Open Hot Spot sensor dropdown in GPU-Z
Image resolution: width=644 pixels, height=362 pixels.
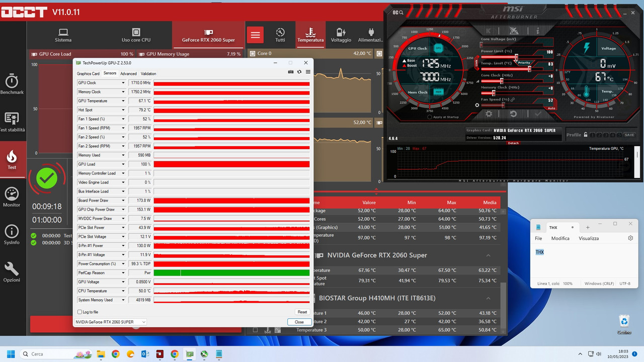123,110
